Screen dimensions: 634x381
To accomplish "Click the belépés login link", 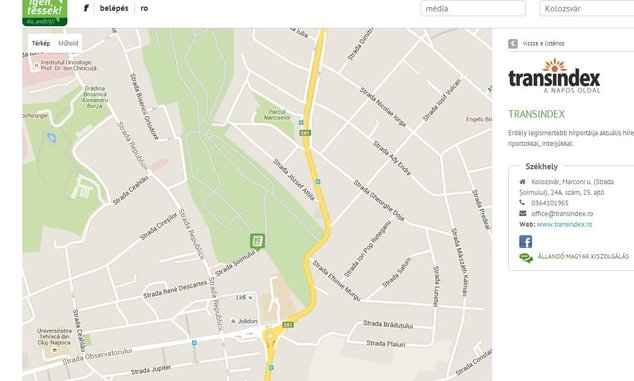I will coord(114,8).
